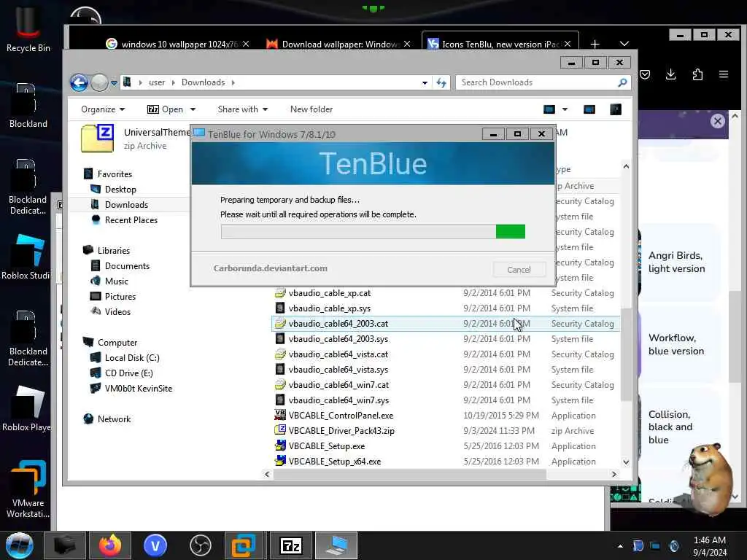Screen dimensions: 747x560
Task: Expand the address bar history dropdown
Action: 425,83
